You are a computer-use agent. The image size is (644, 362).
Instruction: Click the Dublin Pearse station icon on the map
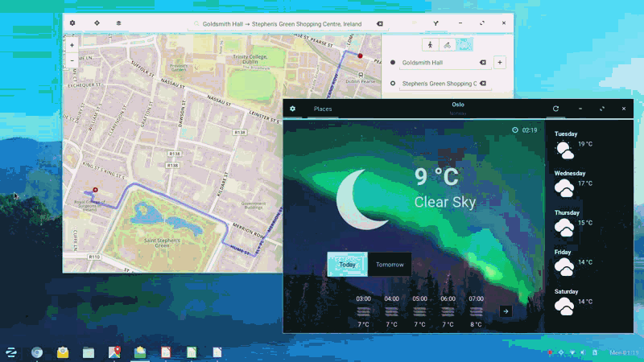(x=361, y=75)
